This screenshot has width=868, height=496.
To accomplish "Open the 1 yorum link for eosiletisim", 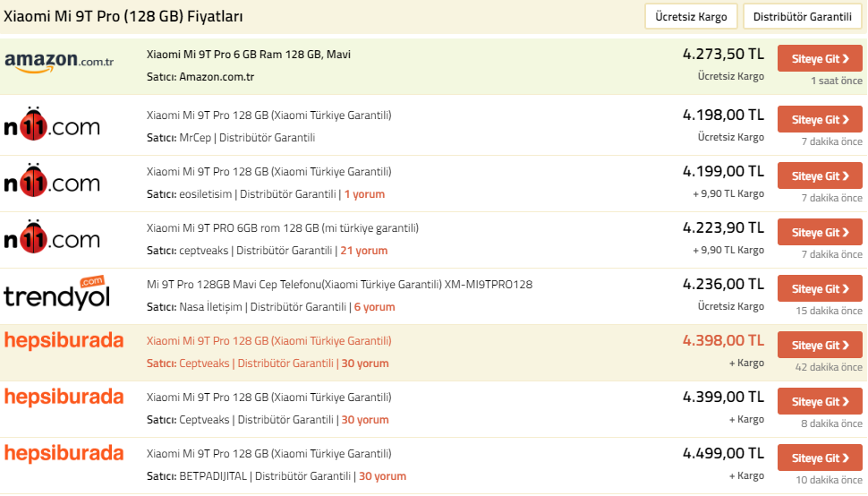I will [364, 194].
